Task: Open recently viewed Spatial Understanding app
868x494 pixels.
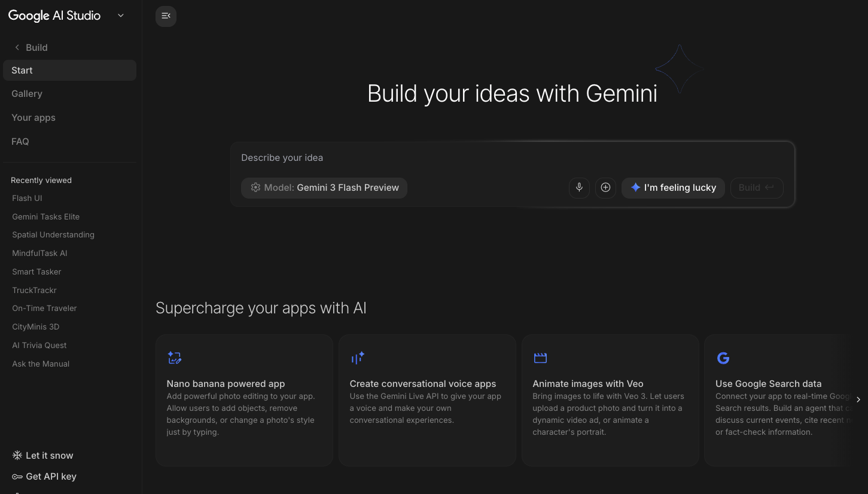Action: pos(53,235)
